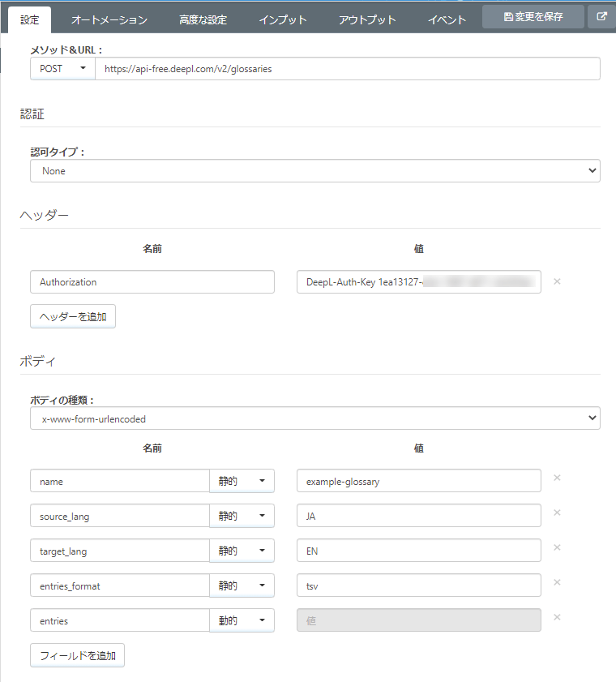Screen dimensions: 616x682
Task: Open the POST method dropdown
Action: tap(62, 69)
